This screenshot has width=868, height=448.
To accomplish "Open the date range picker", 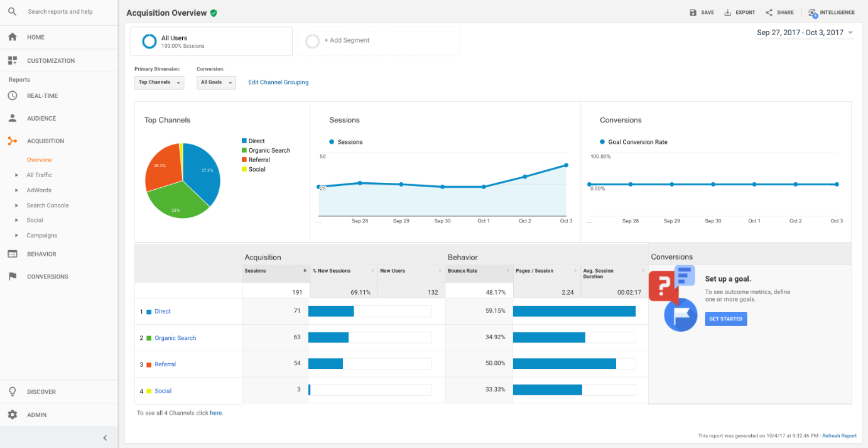I will 805,33.
